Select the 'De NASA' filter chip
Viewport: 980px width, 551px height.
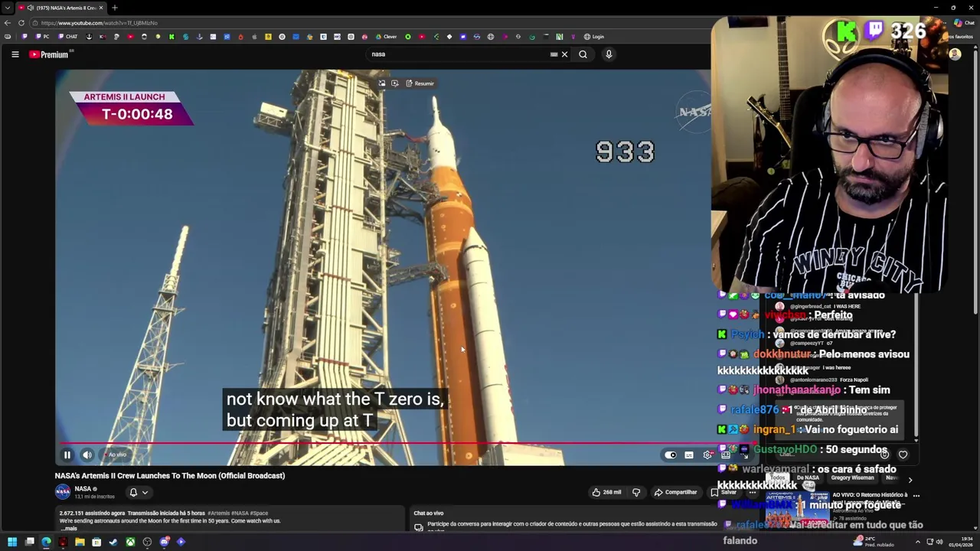point(808,478)
